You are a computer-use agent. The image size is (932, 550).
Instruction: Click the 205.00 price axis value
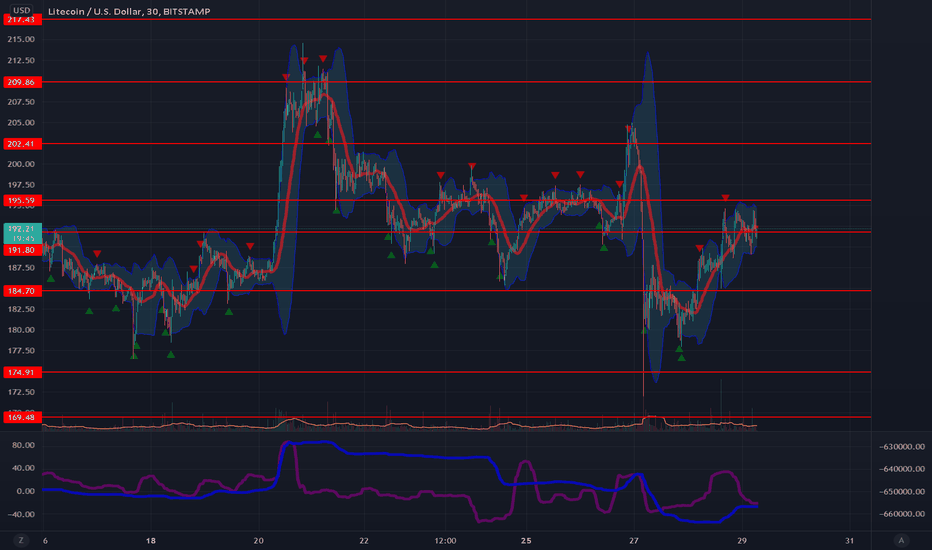pyautogui.click(x=21, y=123)
